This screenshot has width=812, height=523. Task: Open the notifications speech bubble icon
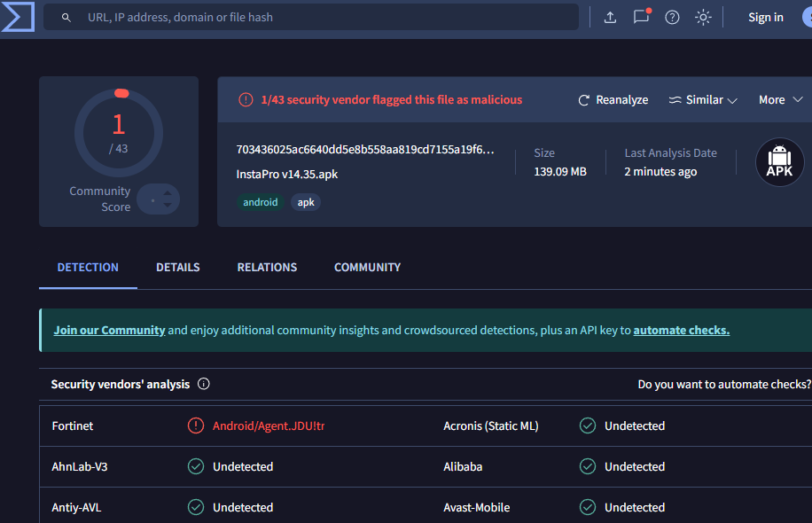[x=641, y=17]
